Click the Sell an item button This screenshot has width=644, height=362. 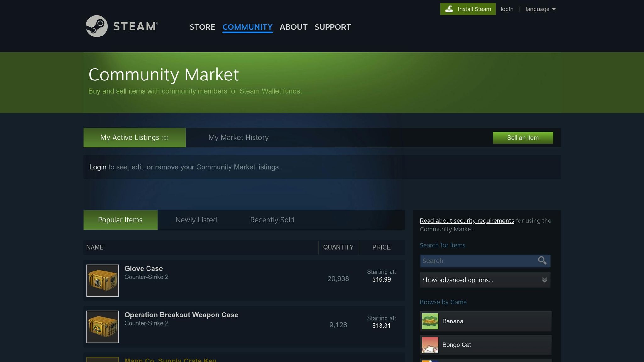[x=523, y=138]
